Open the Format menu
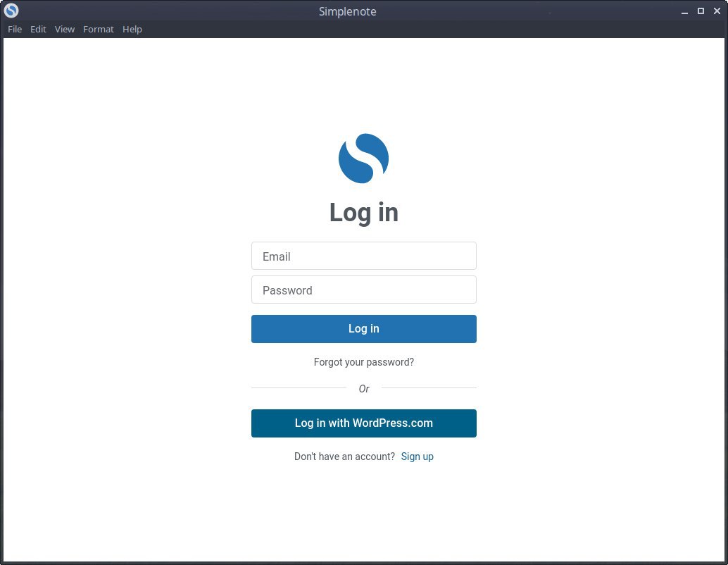 point(99,30)
